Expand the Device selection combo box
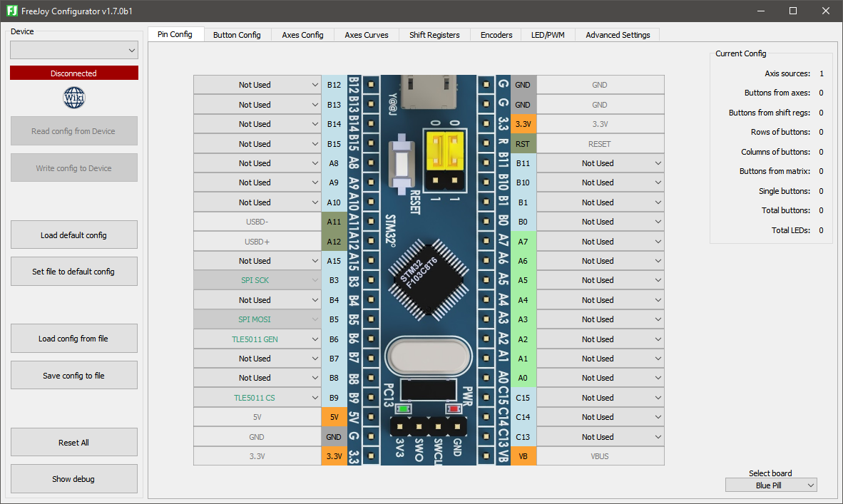This screenshot has width=843, height=504. [x=74, y=51]
